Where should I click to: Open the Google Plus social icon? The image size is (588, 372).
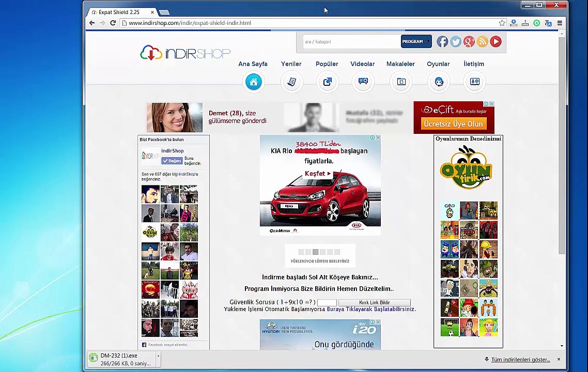[x=469, y=41]
